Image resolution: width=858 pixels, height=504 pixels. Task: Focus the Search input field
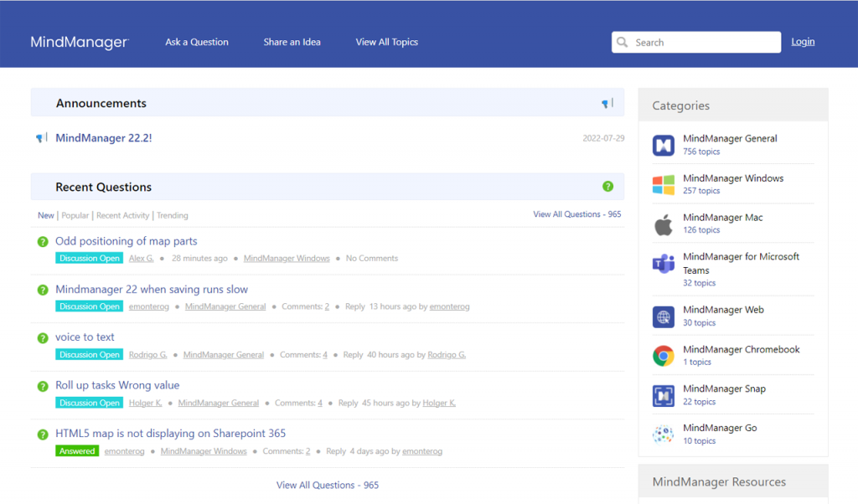click(x=696, y=42)
